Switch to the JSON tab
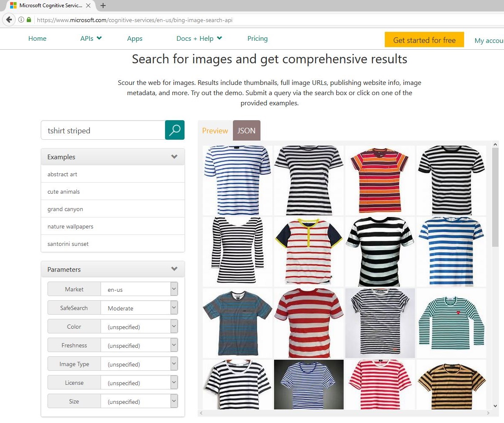This screenshot has width=504, height=423. (246, 131)
